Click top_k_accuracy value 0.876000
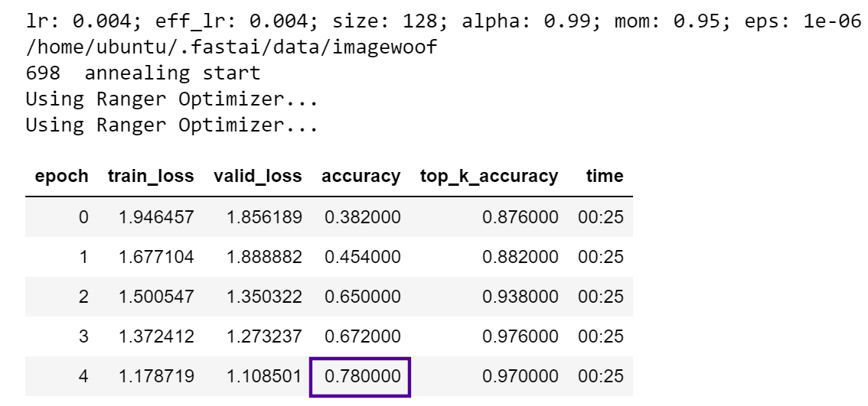The image size is (868, 406). click(x=520, y=217)
